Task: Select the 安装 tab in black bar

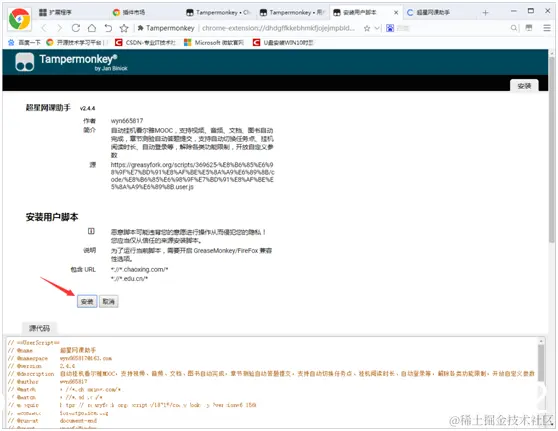Action: click(x=524, y=86)
